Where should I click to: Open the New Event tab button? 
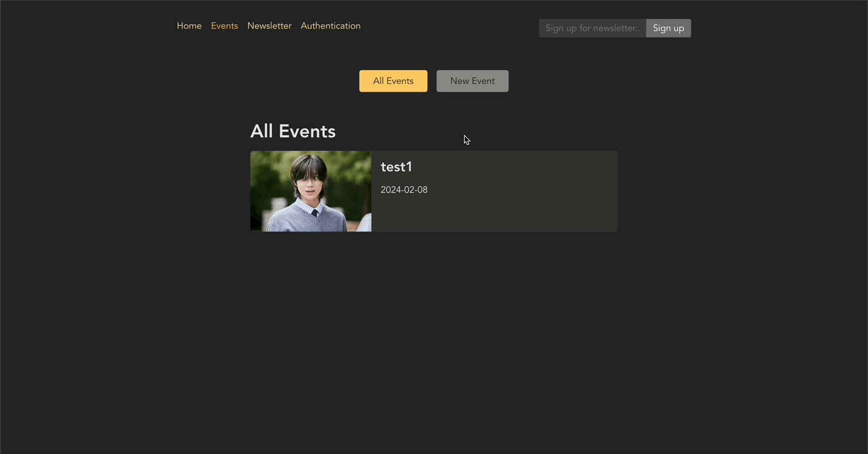coord(472,81)
